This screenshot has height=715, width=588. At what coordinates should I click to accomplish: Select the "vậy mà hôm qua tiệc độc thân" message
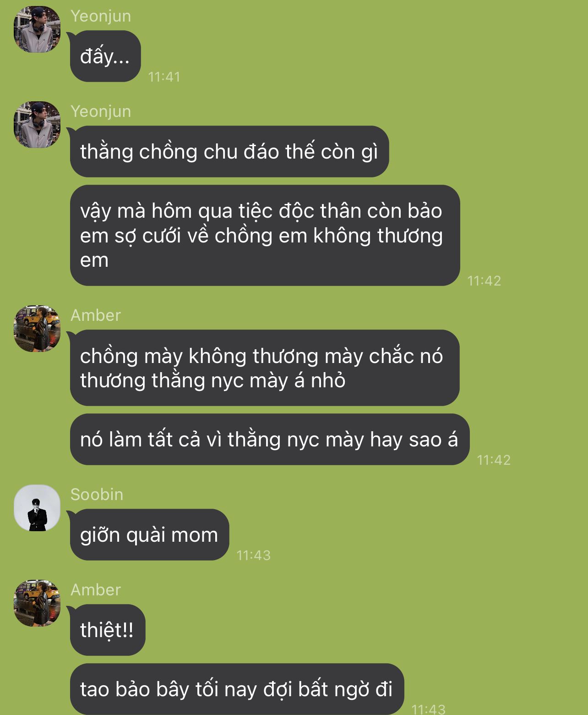pyautogui.click(x=265, y=236)
